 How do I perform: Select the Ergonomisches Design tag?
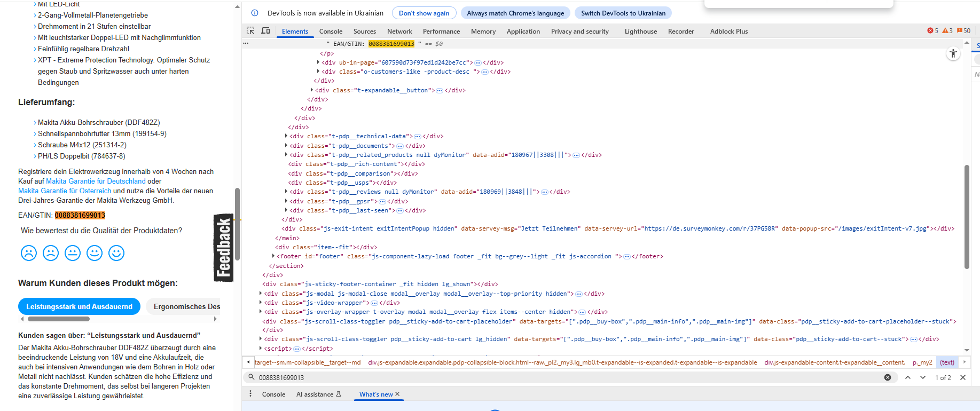[x=183, y=306]
